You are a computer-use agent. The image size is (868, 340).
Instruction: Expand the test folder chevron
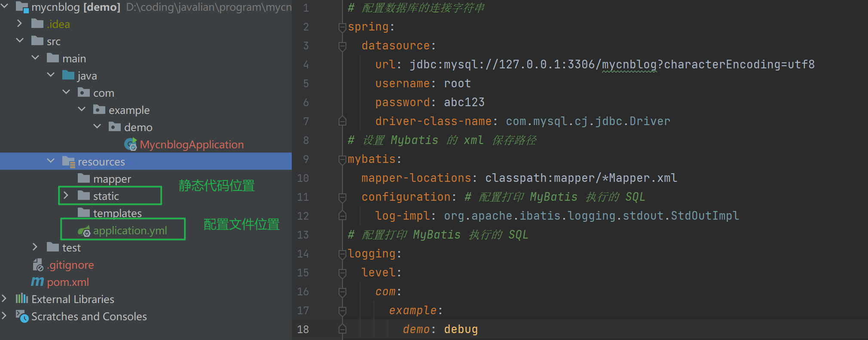point(35,247)
